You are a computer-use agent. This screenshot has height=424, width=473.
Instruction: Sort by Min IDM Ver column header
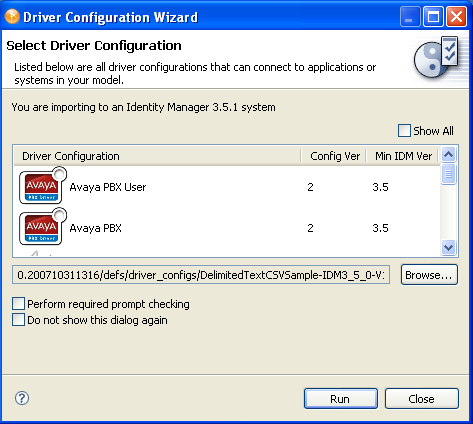coord(403,156)
